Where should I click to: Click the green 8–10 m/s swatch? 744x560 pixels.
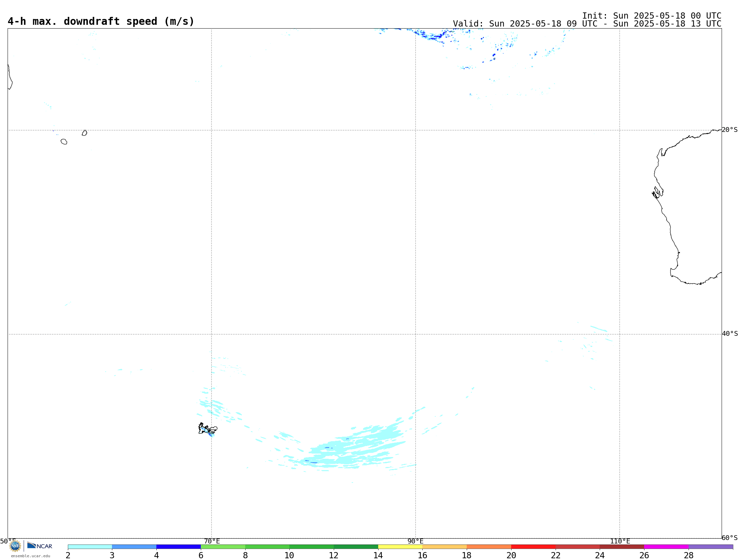click(267, 547)
